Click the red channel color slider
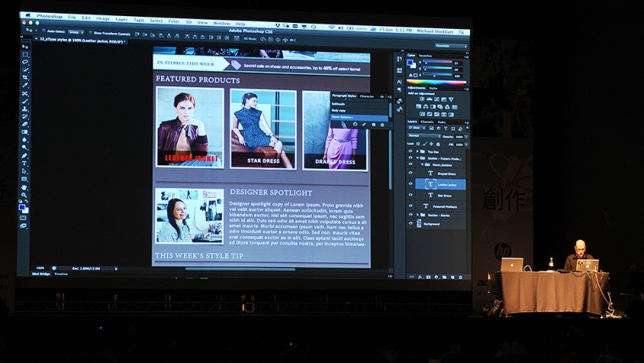This screenshot has height=363, width=644. (x=437, y=62)
